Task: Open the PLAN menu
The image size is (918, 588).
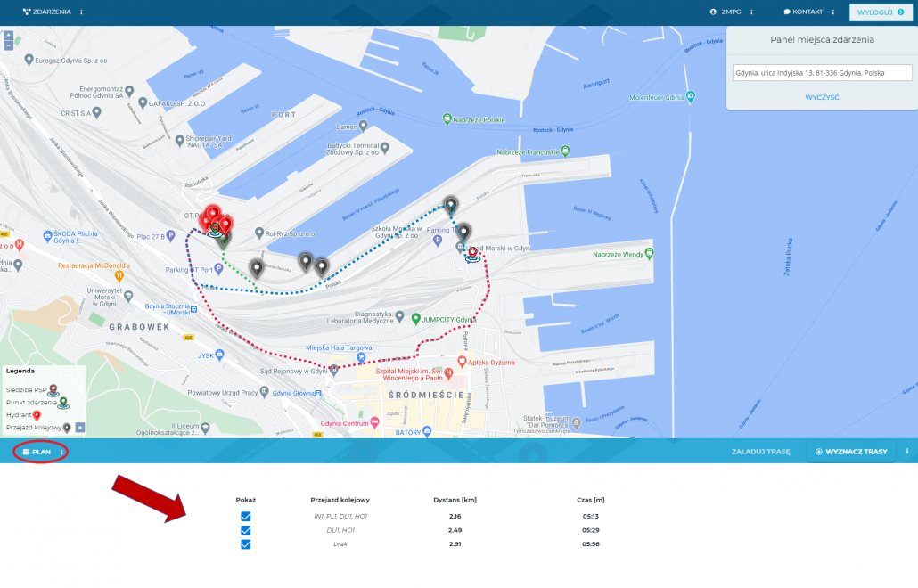Action: click(x=39, y=452)
